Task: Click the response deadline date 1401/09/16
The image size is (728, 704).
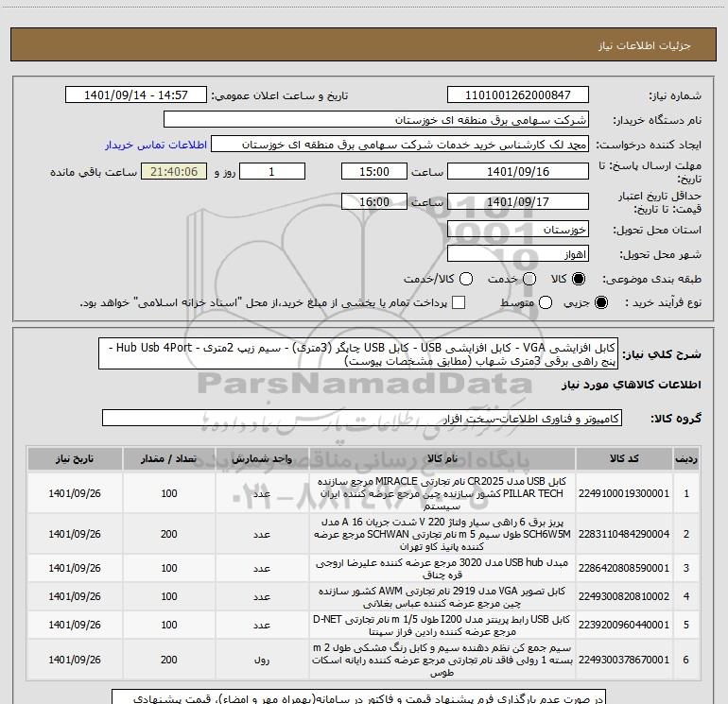Action: pos(517,172)
